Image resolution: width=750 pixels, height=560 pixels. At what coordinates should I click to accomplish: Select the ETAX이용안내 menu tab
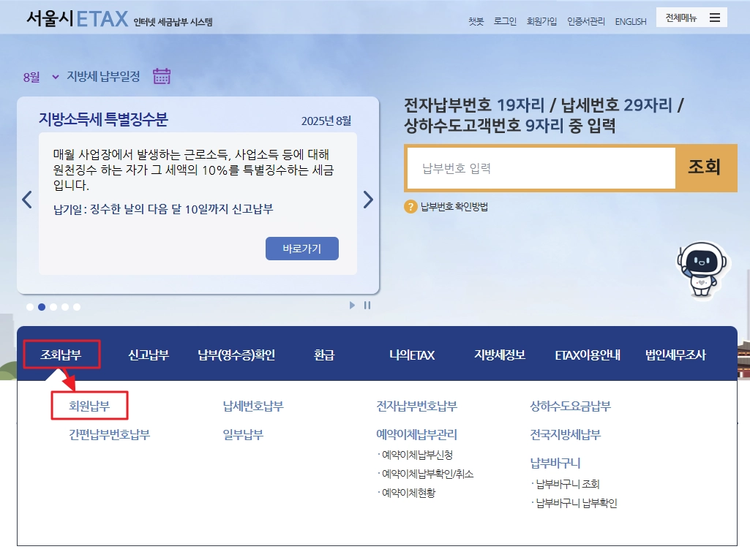pos(588,355)
